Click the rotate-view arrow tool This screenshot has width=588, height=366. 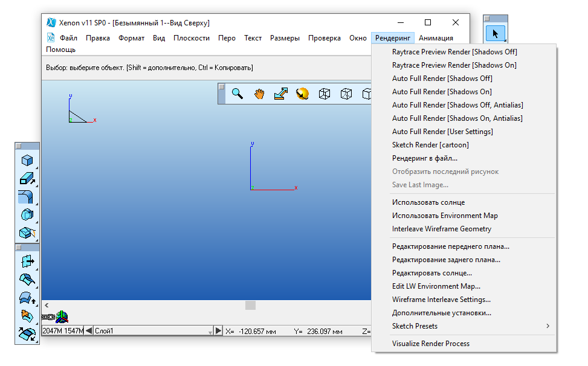tap(281, 94)
